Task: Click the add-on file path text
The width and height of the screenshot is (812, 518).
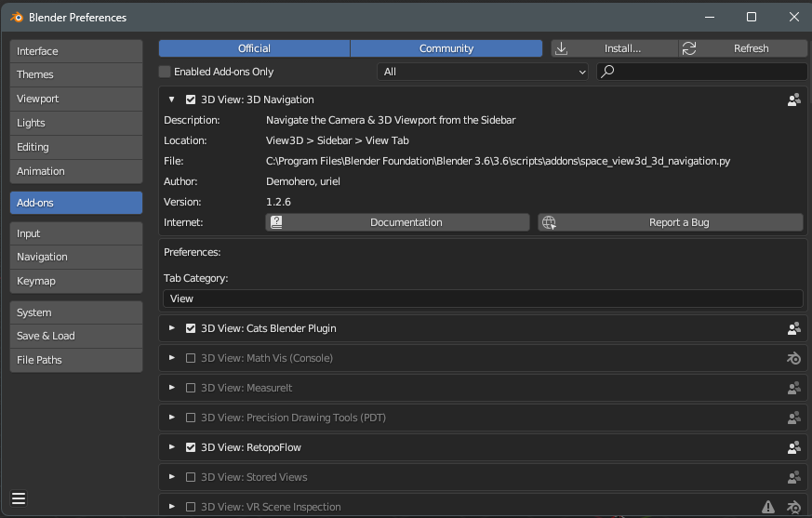Action: pyautogui.click(x=499, y=161)
